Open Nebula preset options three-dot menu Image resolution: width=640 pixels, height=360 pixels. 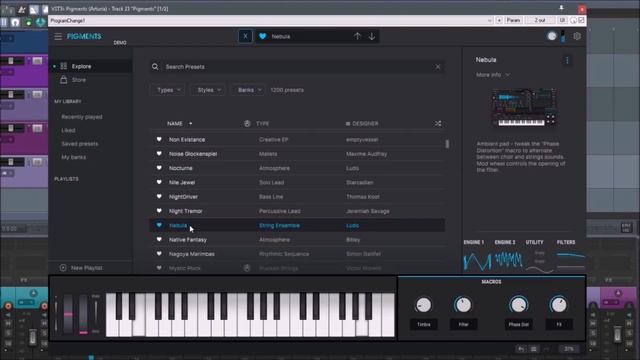(567, 60)
